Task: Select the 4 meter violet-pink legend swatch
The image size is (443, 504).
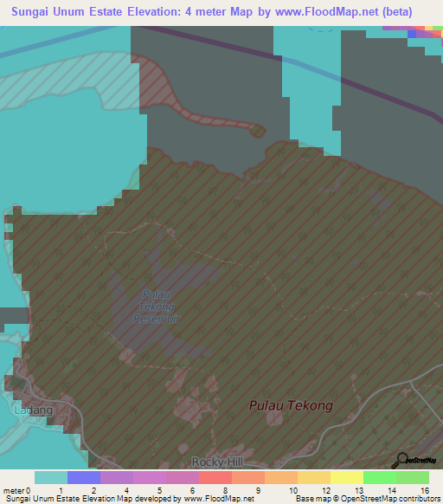Action: pyautogui.click(x=150, y=477)
